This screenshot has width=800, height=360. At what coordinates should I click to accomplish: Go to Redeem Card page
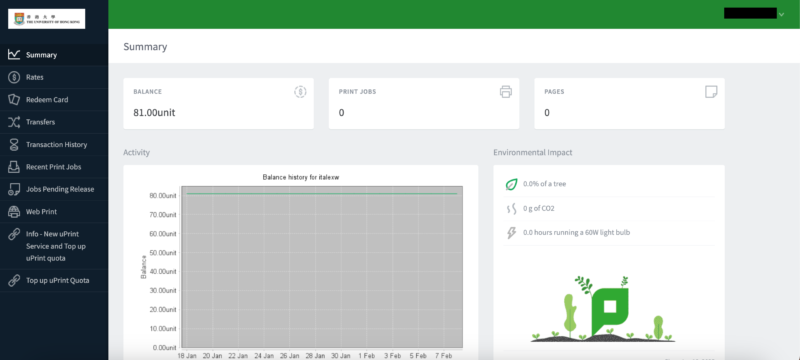coord(54,99)
